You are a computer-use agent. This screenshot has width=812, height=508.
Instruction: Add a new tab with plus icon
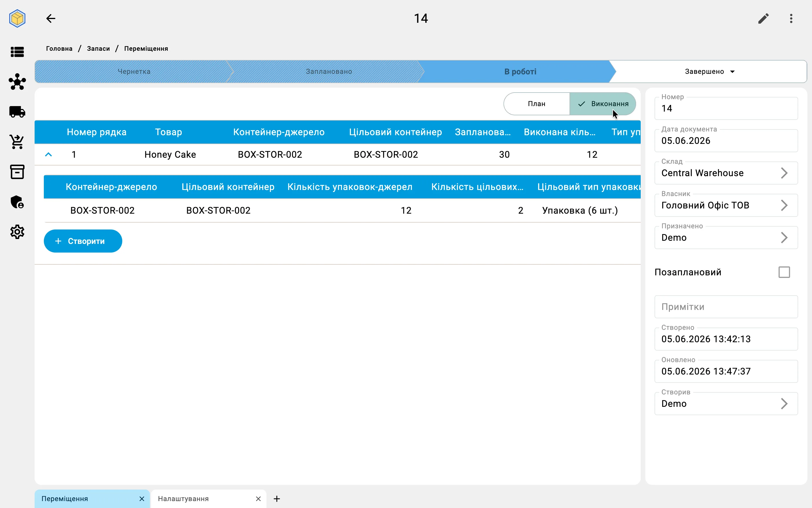point(277,499)
